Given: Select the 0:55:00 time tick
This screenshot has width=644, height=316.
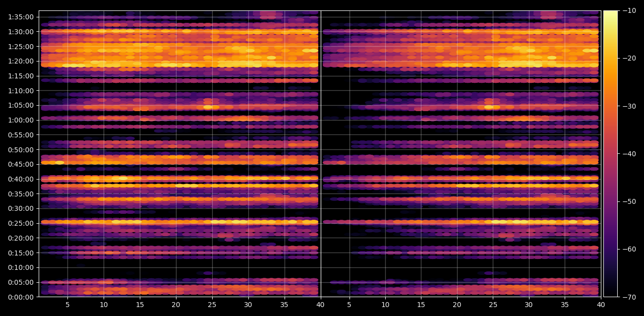Looking at the screenshot, I should pyautogui.click(x=21, y=135).
